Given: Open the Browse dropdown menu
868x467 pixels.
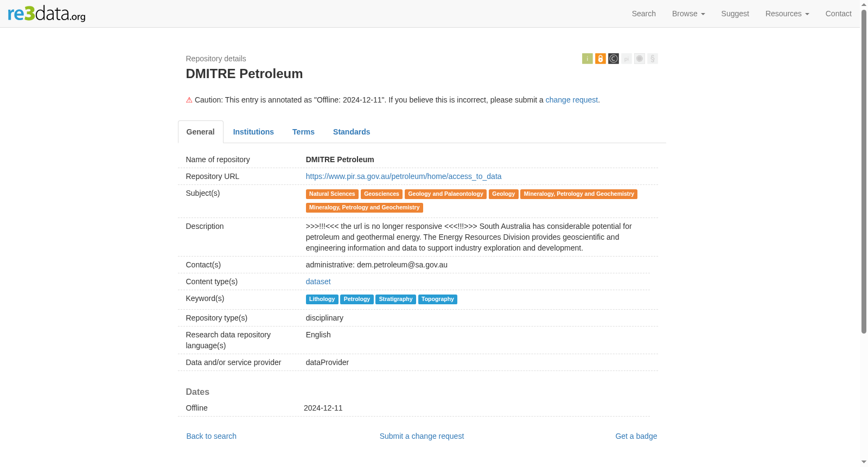Looking at the screenshot, I should (x=688, y=14).
